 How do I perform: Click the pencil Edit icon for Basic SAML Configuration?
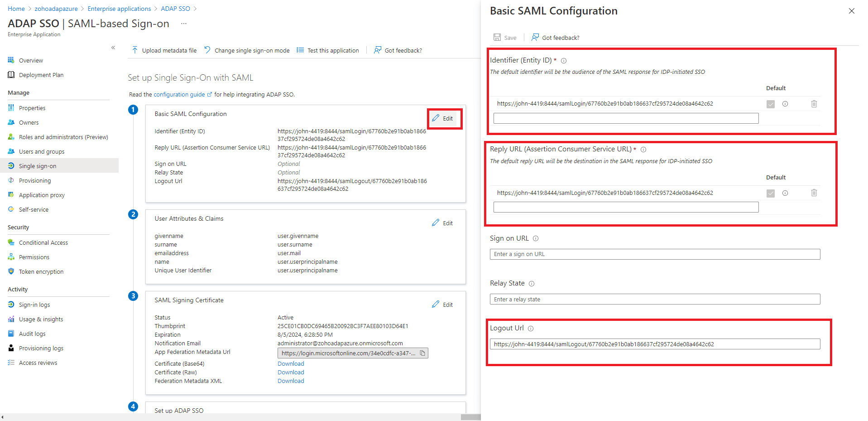[436, 118]
